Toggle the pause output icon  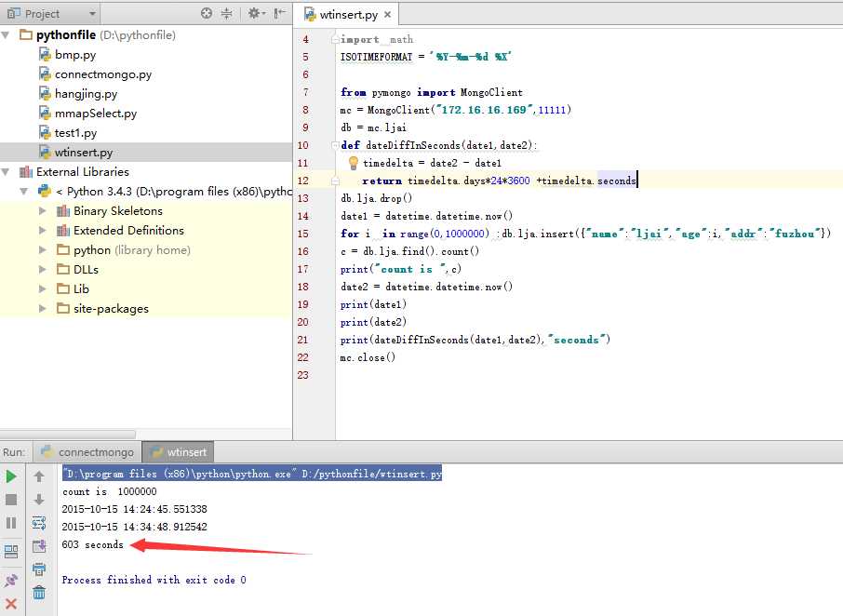point(11,523)
